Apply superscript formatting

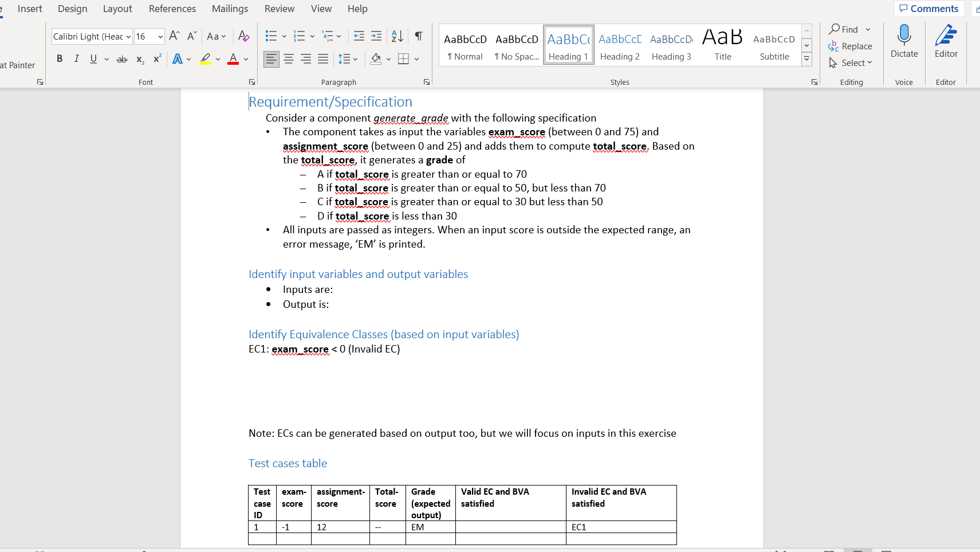156,58
